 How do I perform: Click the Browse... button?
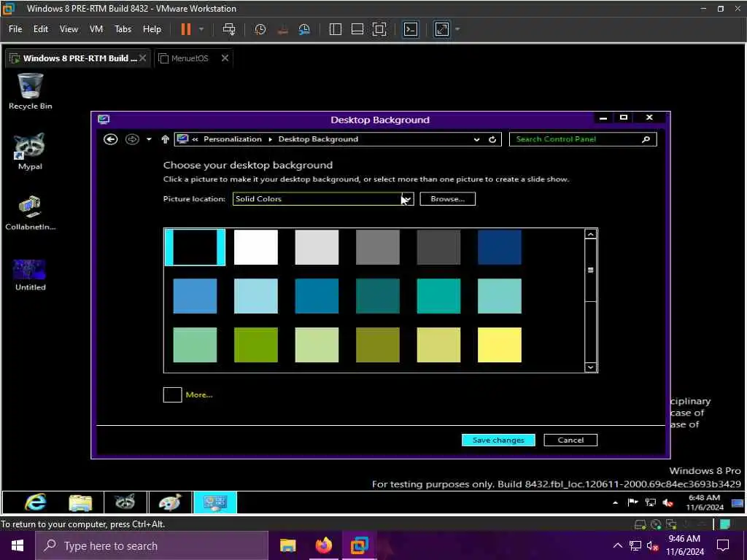point(447,199)
